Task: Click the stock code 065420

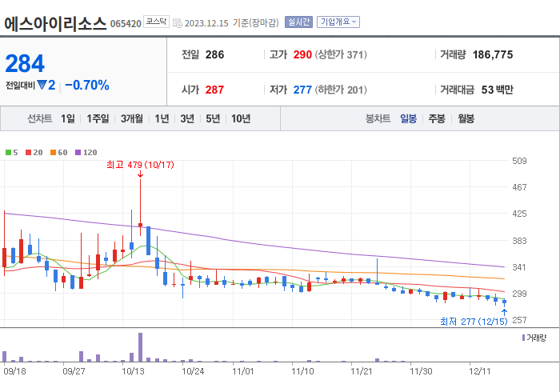Action: click(126, 24)
